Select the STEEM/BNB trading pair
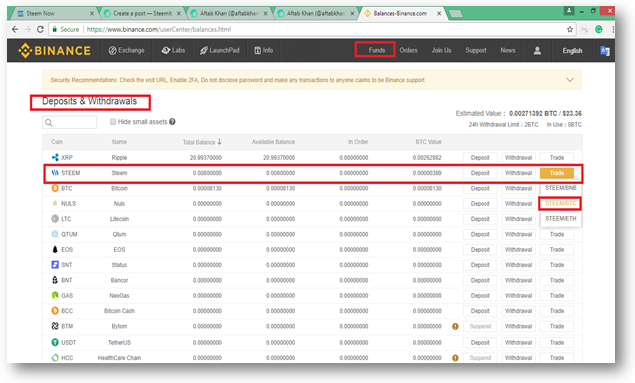Viewport: 635px width, 383px height. pyautogui.click(x=560, y=188)
